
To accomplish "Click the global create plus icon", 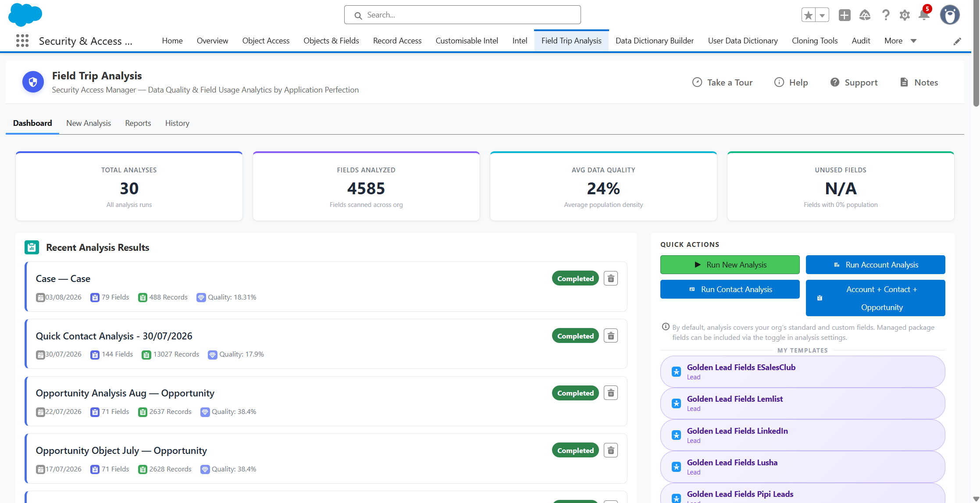I will click(x=845, y=15).
